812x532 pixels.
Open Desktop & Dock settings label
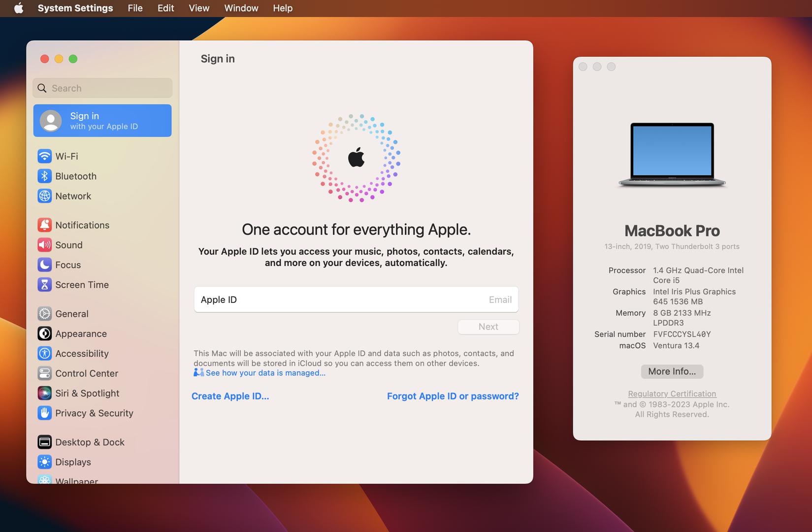coord(90,442)
